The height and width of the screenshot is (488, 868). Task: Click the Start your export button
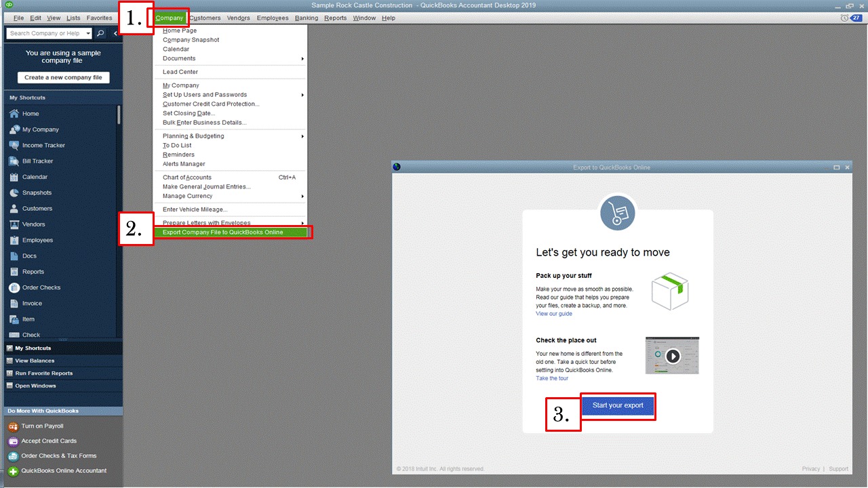click(x=617, y=405)
